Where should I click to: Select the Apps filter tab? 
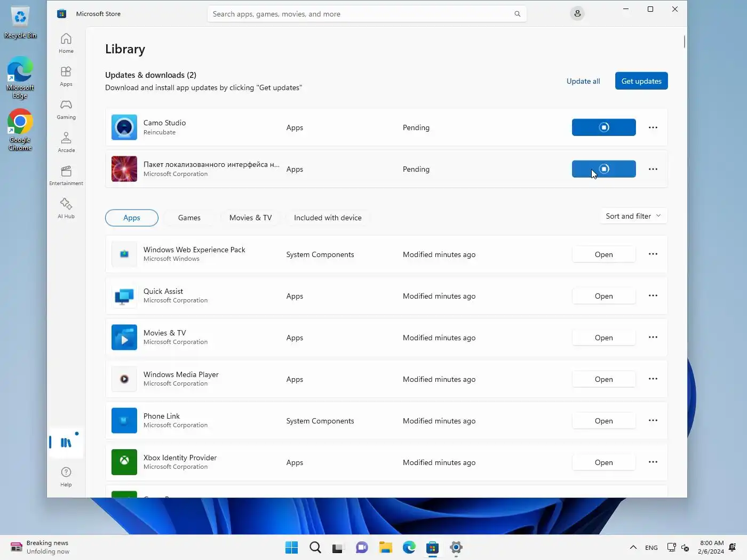[132, 218]
